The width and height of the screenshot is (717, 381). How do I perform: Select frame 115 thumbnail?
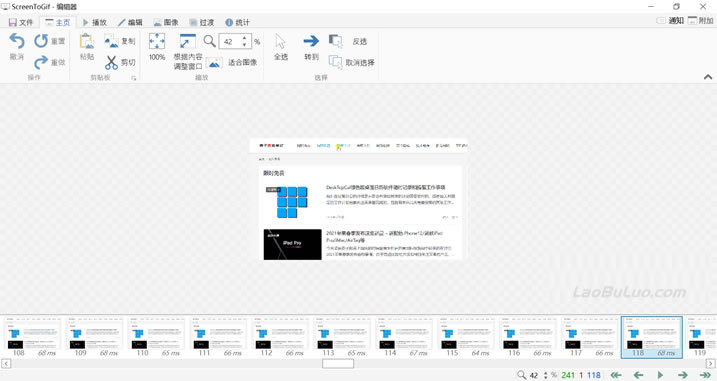tap(466, 337)
